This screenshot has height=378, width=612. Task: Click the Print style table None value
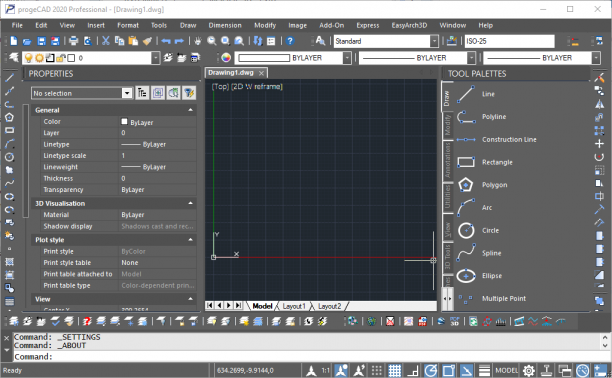point(157,262)
